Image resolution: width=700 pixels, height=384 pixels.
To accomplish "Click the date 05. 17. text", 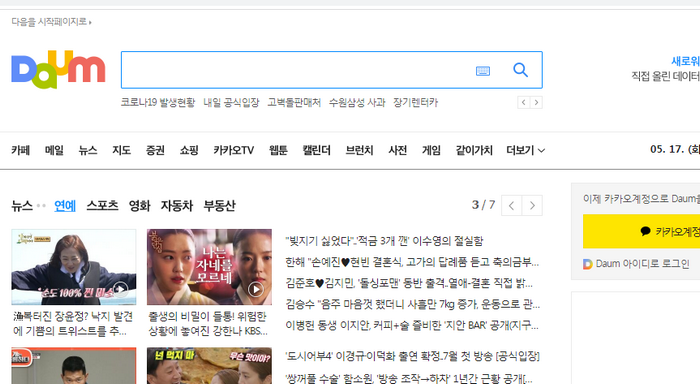I will pyautogui.click(x=675, y=150).
